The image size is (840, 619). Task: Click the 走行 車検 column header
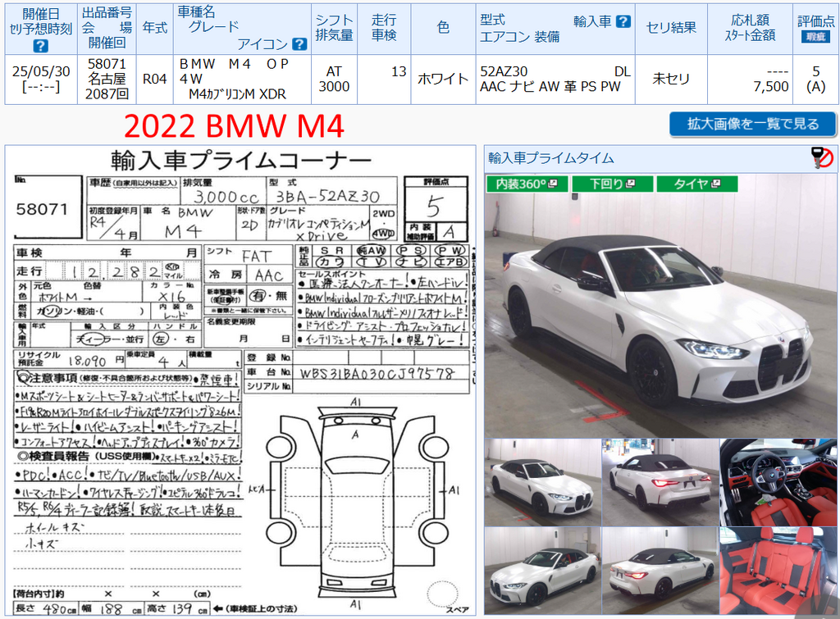click(x=384, y=28)
